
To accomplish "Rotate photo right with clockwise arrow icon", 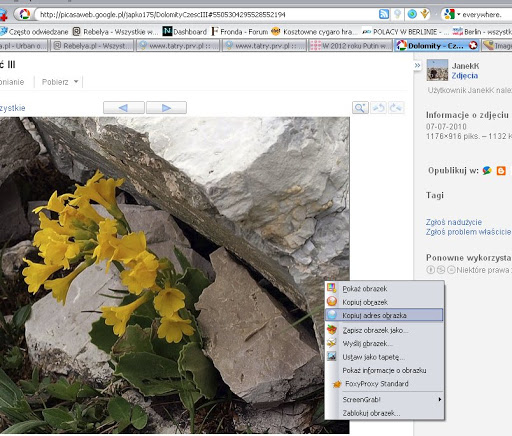I will [x=396, y=108].
